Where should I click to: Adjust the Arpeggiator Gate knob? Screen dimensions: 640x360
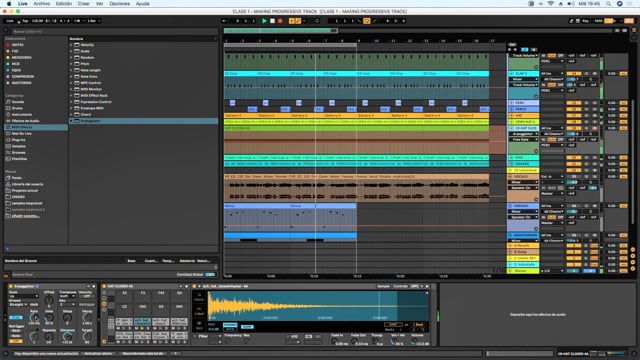(x=49, y=317)
